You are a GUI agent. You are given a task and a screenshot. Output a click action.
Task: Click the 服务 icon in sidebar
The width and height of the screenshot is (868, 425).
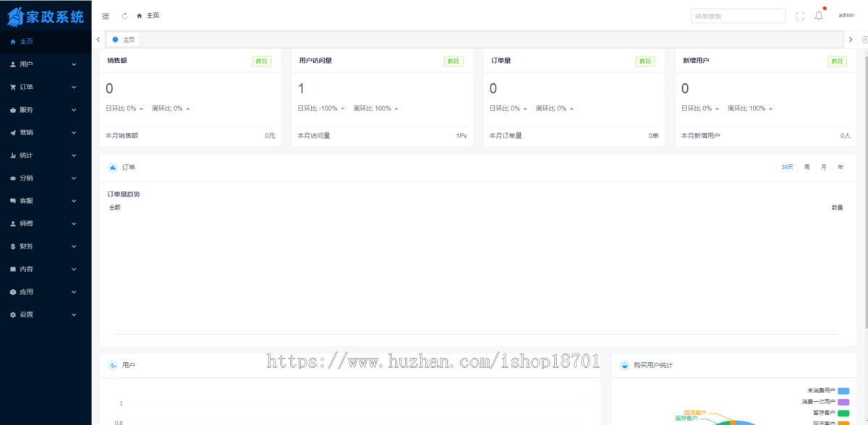tap(13, 110)
